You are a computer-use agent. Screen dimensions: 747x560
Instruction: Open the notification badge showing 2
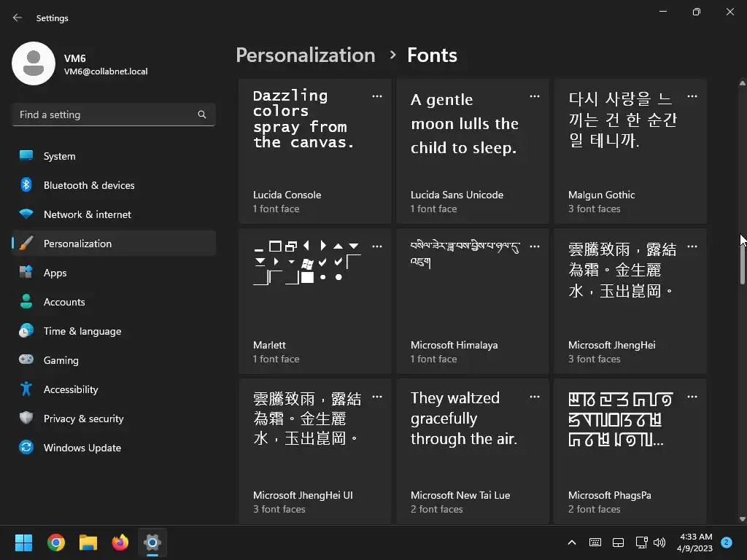coord(727,542)
